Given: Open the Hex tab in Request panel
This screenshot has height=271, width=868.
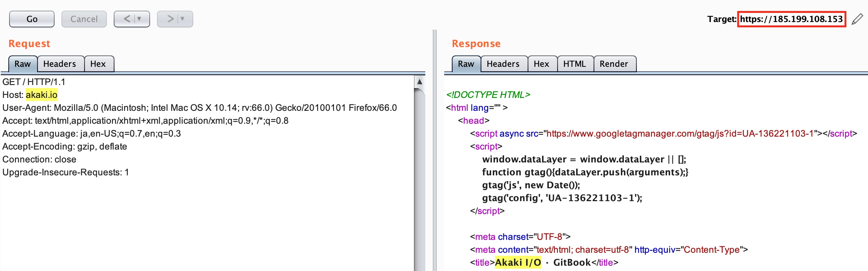Looking at the screenshot, I should [x=98, y=64].
